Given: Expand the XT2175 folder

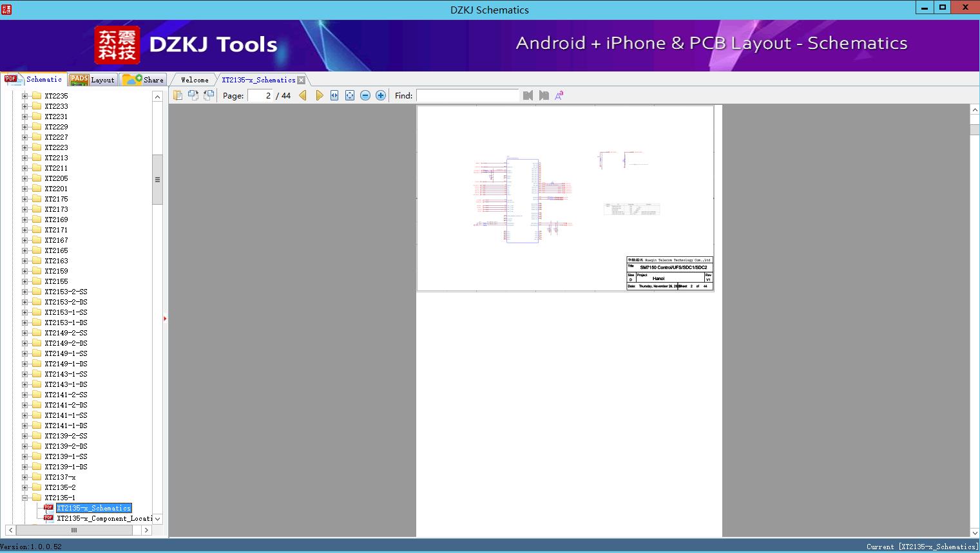Looking at the screenshot, I should pyautogui.click(x=25, y=199).
